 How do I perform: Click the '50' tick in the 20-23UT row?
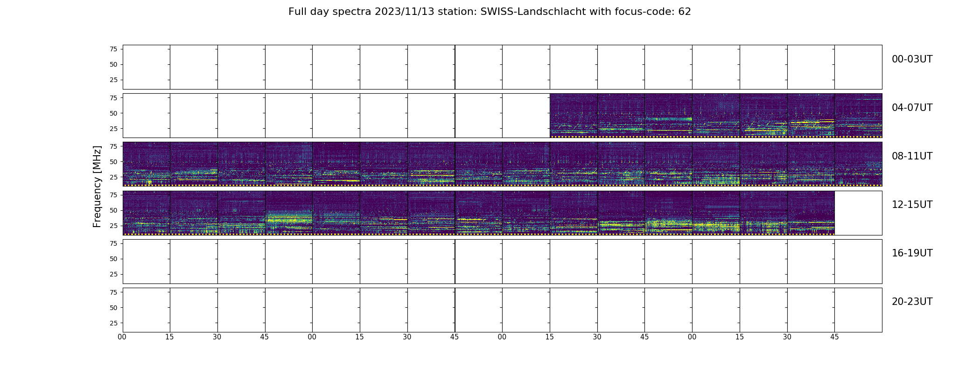113,307
